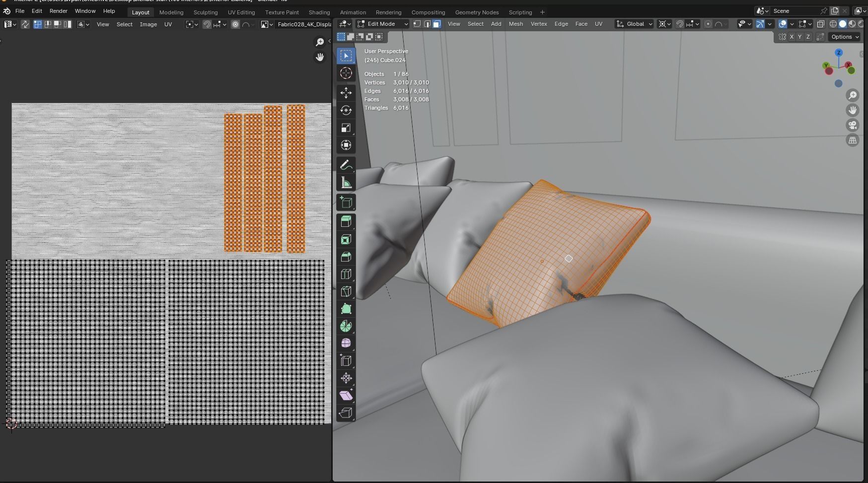Open the Render menu

[59, 11]
